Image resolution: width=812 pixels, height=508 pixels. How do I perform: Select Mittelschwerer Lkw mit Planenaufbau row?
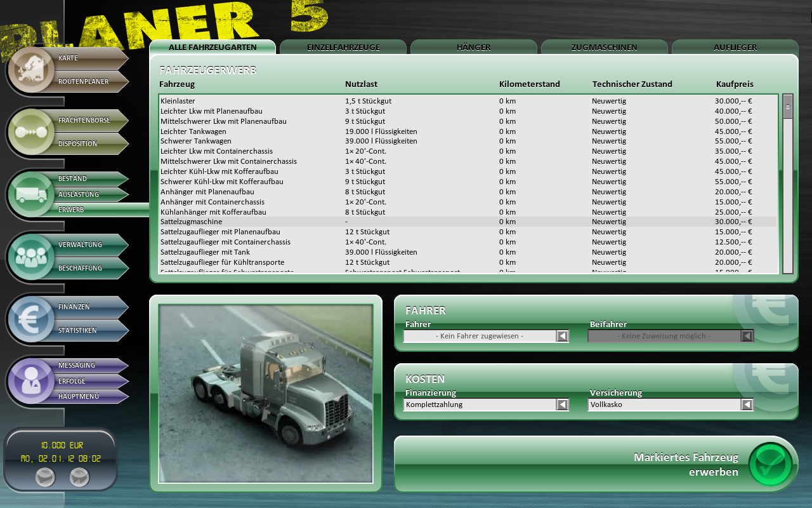(x=468, y=121)
